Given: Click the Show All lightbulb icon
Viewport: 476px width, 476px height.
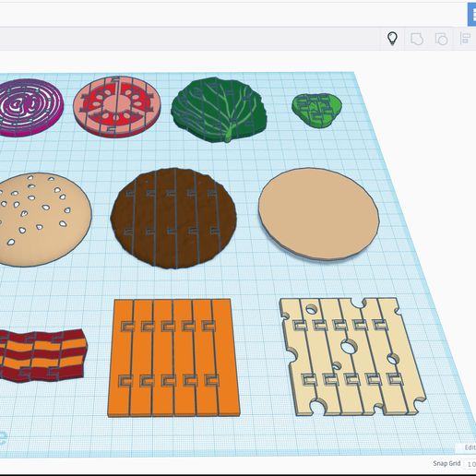Looking at the screenshot, I should pos(392,39).
